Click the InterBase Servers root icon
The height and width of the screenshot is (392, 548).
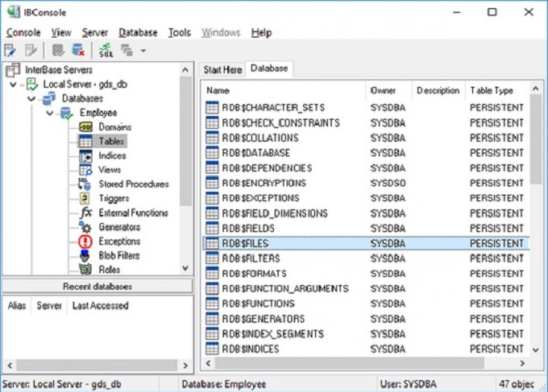pyautogui.click(x=13, y=70)
